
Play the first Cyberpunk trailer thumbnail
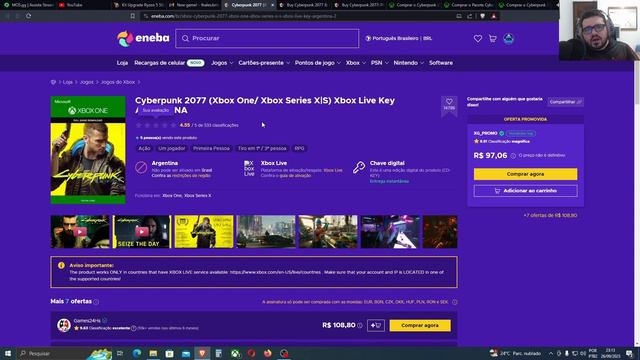pyautogui.click(x=80, y=232)
